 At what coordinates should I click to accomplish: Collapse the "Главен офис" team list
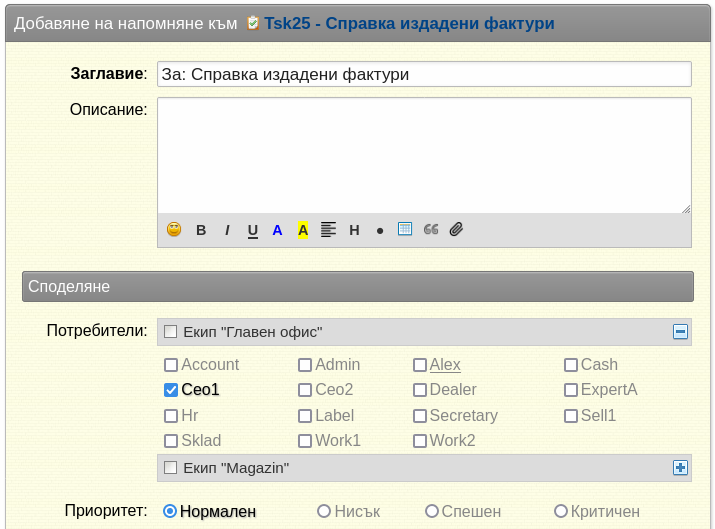680,332
